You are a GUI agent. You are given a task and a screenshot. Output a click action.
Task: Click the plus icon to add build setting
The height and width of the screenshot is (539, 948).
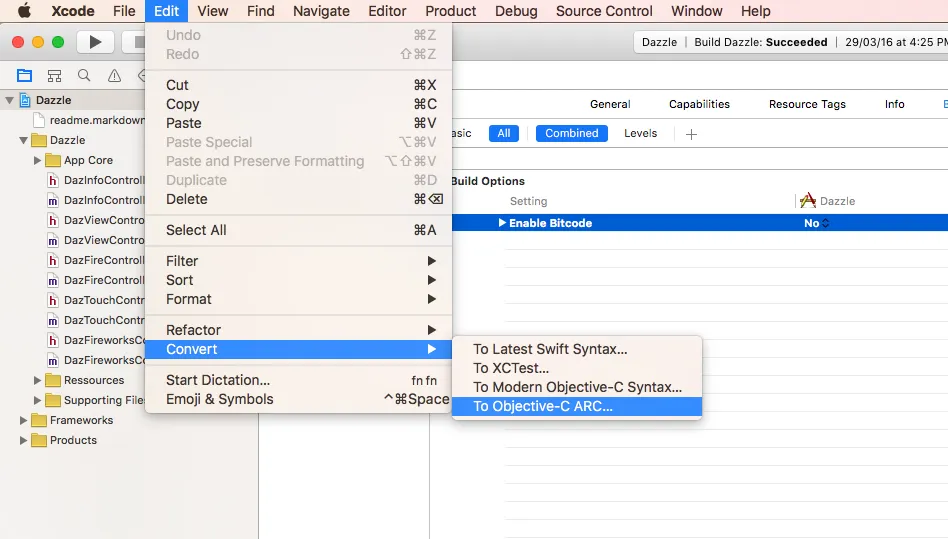point(691,134)
